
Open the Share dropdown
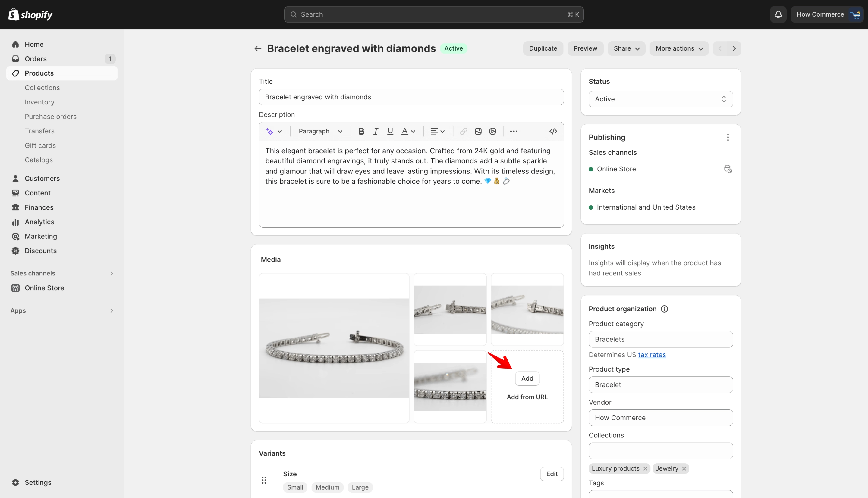coord(626,48)
